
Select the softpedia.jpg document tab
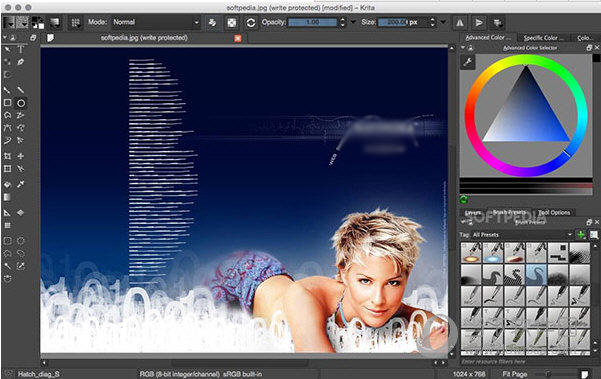[x=144, y=38]
